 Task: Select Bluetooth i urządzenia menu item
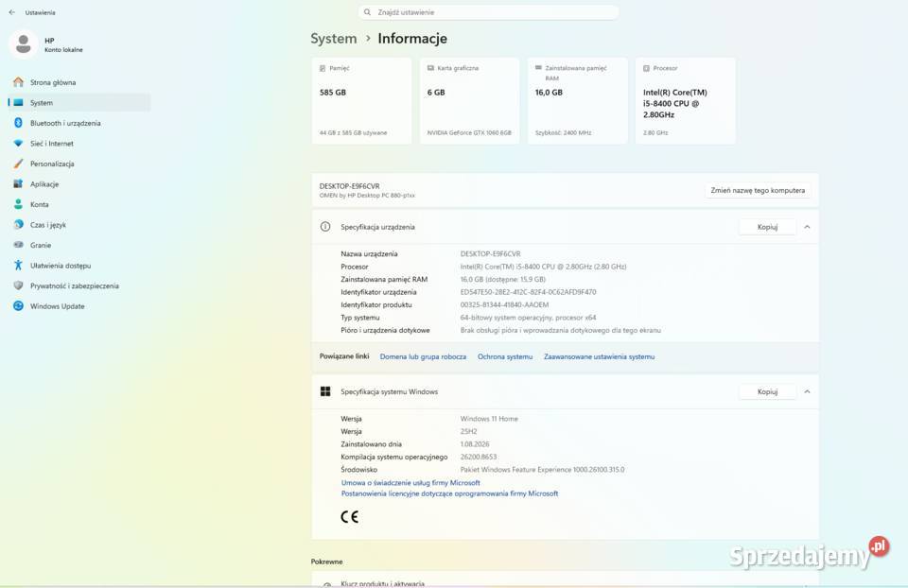(79, 123)
